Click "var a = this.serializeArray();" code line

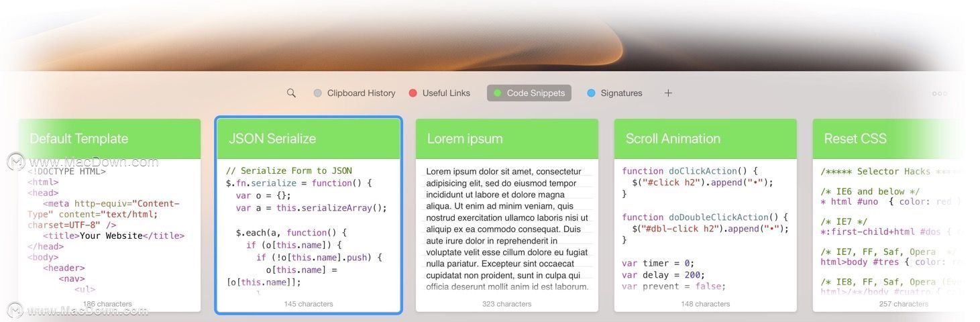311,208
